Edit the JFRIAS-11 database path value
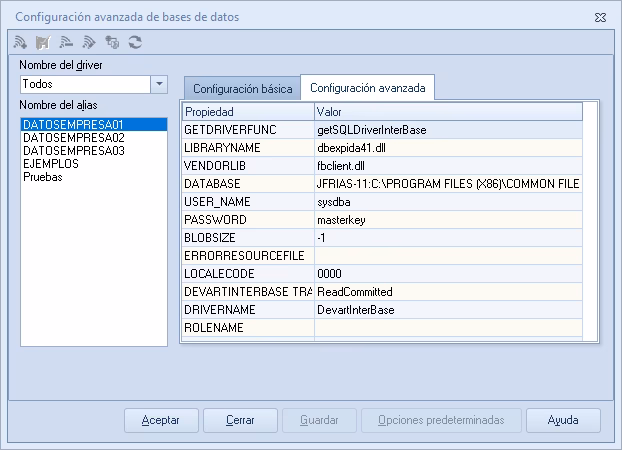Screen dimensions: 622x450 click(449, 184)
